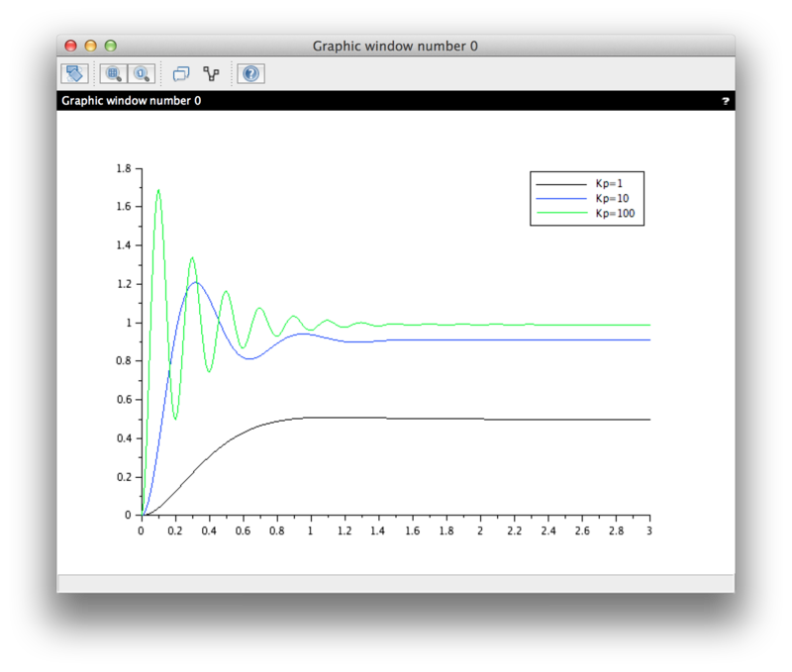
Task: Click the black line sample in legend
Action: click(x=561, y=184)
